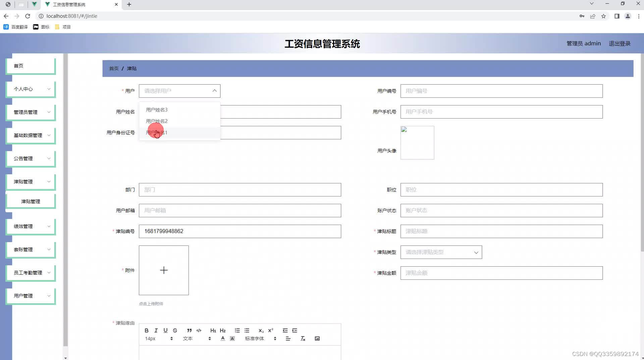Toggle italic formatting in the editor
This screenshot has width=644, height=360.
[x=156, y=330]
